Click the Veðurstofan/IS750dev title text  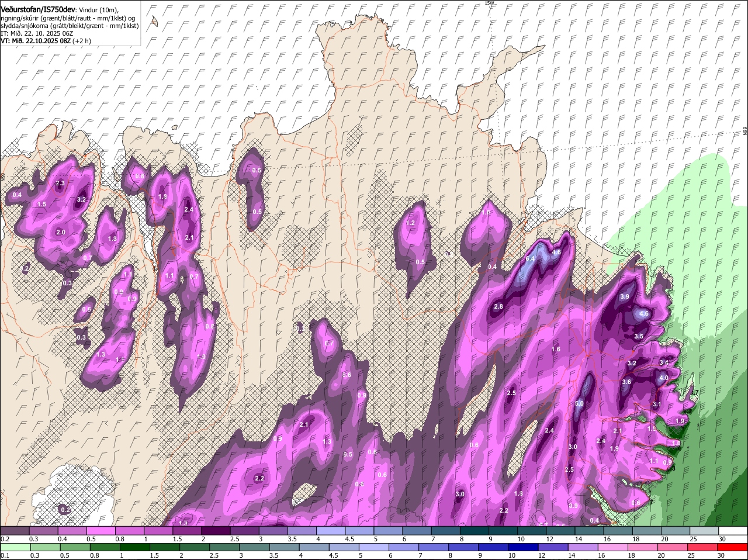[38, 9]
